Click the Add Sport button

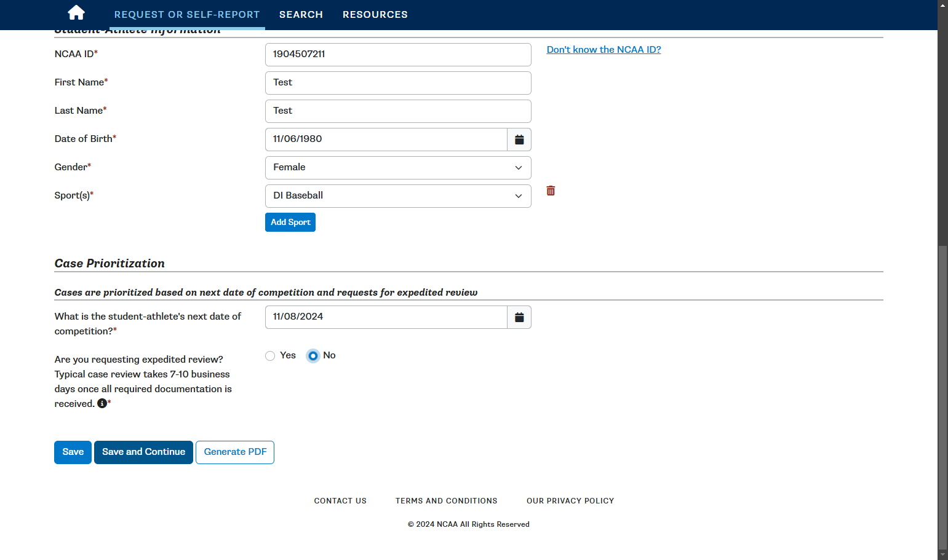point(290,222)
